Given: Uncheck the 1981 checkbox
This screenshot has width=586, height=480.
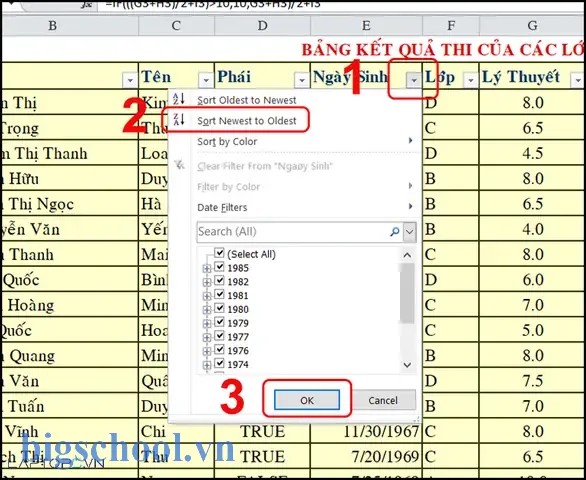Looking at the screenshot, I should pos(219,294).
